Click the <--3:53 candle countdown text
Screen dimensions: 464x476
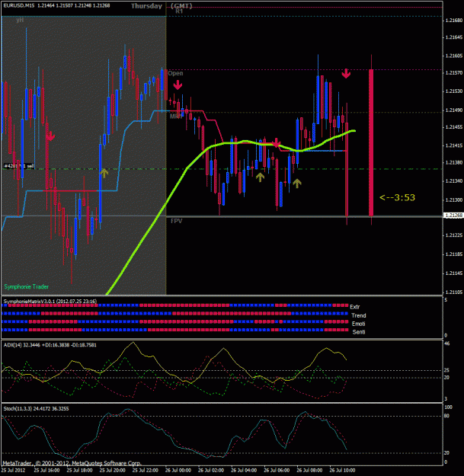pyautogui.click(x=397, y=197)
